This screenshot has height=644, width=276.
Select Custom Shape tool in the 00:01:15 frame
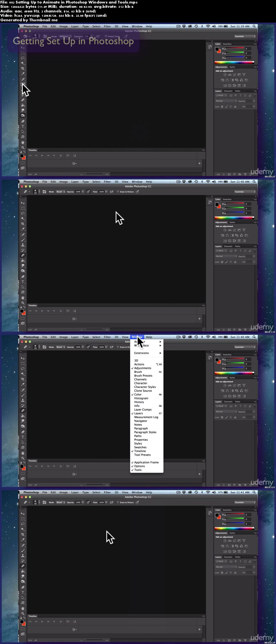23,292
